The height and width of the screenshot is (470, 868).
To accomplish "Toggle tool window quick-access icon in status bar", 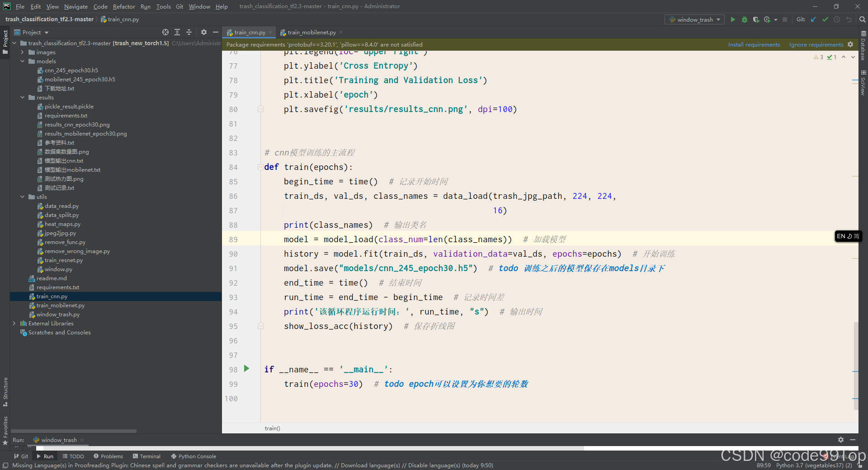I will [x=5, y=465].
